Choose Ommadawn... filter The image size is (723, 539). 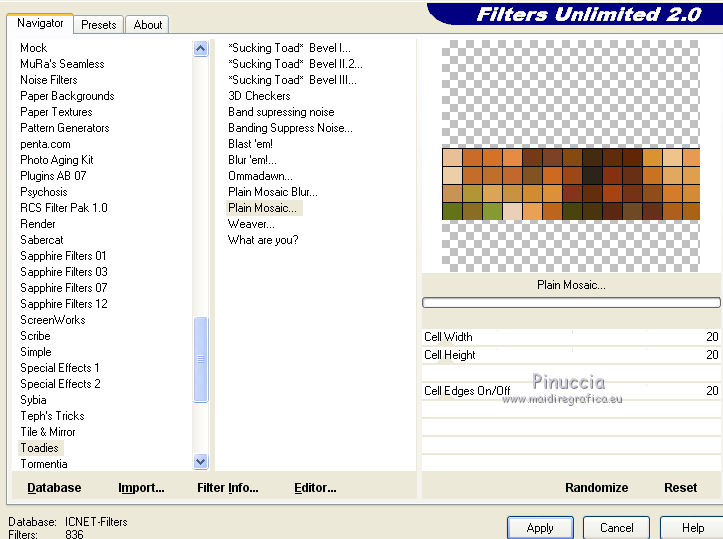point(260,176)
